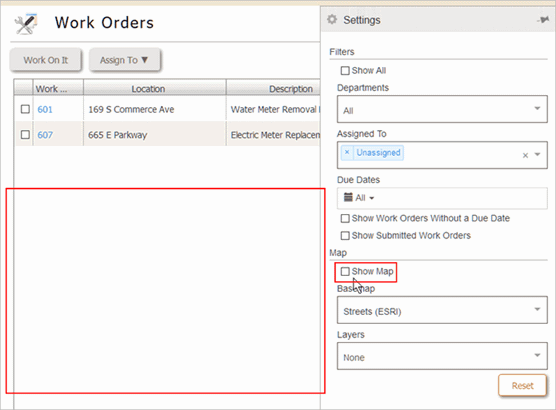Remove the Unassigned tag with its x
The image size is (556, 410).
[x=347, y=152]
